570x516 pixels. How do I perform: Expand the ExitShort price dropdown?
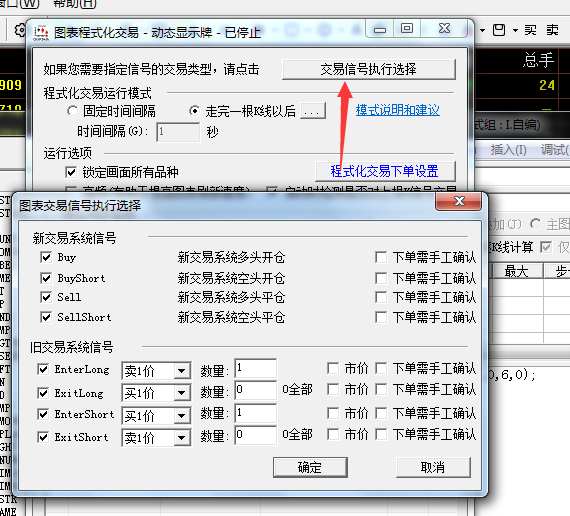181,438
